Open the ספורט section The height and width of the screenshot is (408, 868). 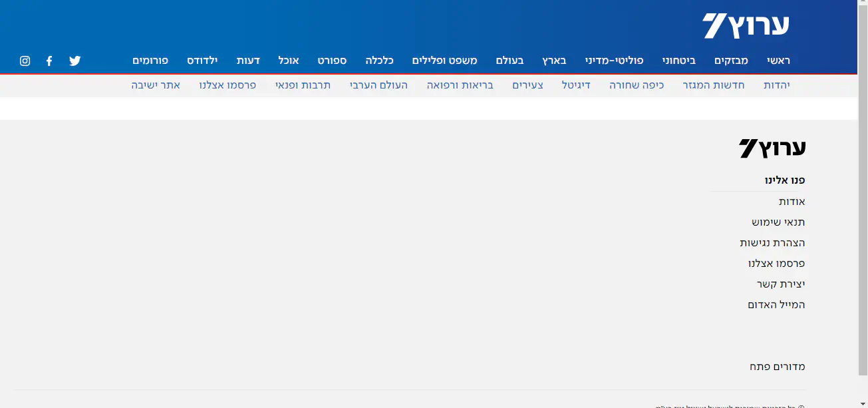pos(332,61)
